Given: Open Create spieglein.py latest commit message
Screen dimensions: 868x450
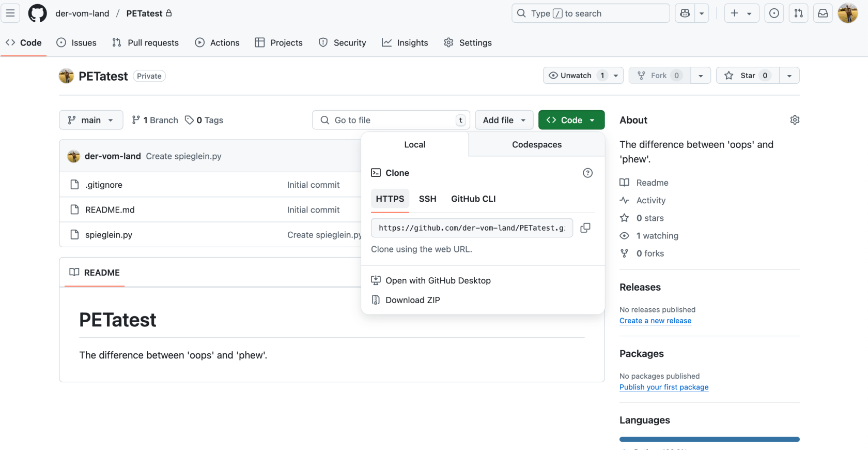Looking at the screenshot, I should pos(183,156).
